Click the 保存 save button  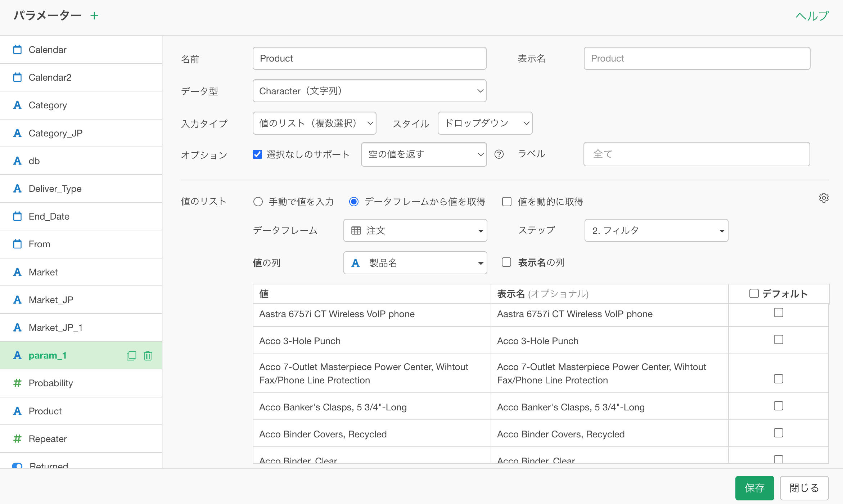click(x=754, y=488)
